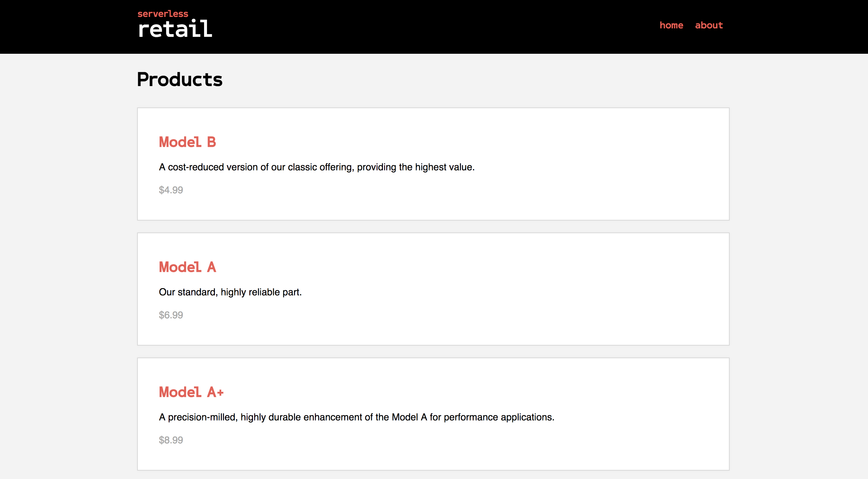Click the cost-reduced version description text
This screenshot has width=868, height=479.
[x=316, y=167]
